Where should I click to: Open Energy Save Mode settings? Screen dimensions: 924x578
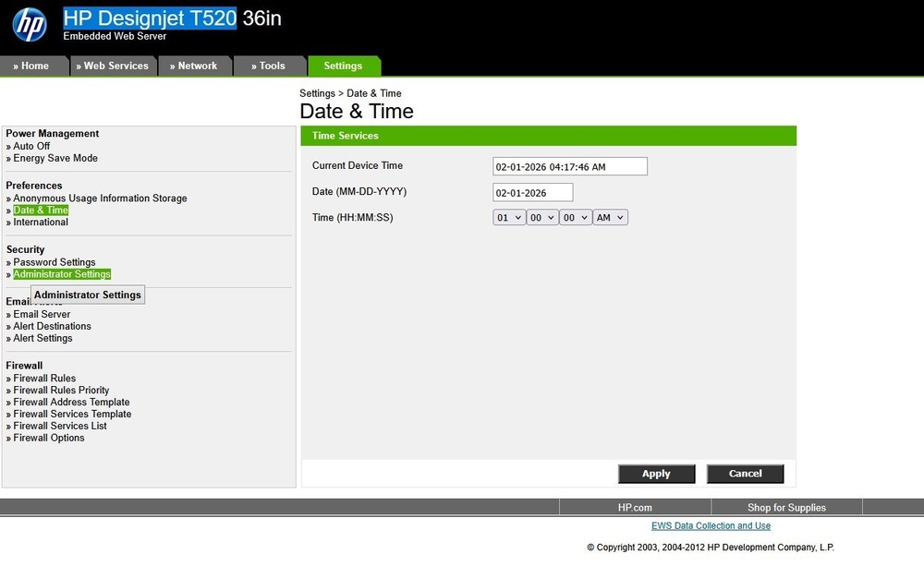55,158
